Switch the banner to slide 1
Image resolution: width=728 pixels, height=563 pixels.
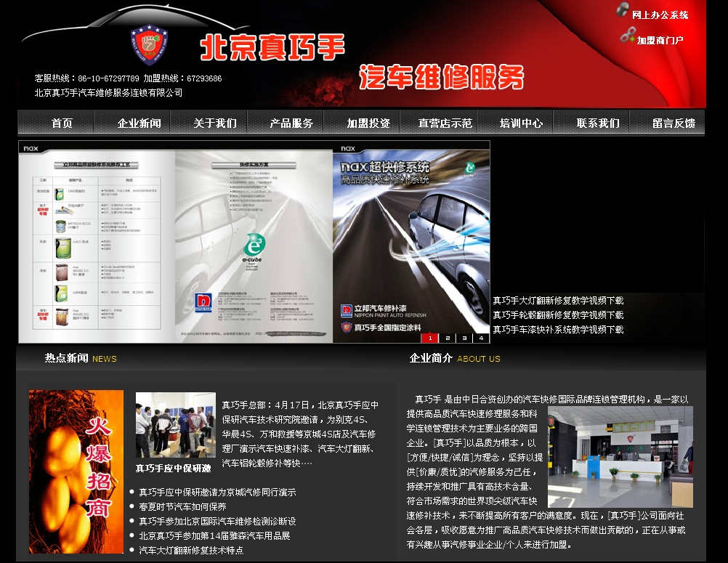pos(430,338)
